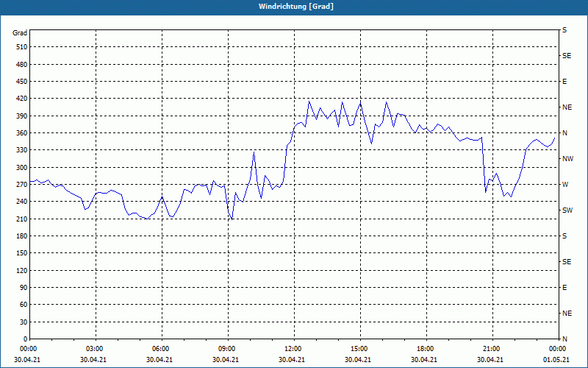
Task: Click the 180 y-axis value
Action: (22, 236)
